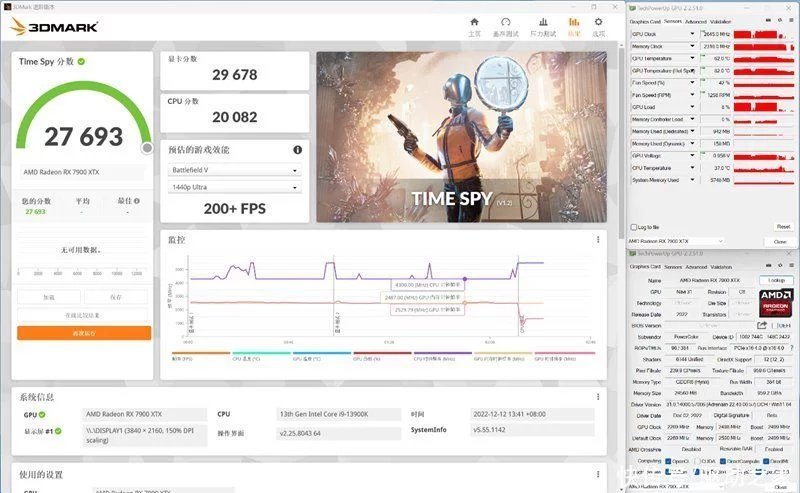Switch to Sensors tab in GPU-Z Graphics Card window
The width and height of the screenshot is (800, 493).
pyautogui.click(x=673, y=267)
